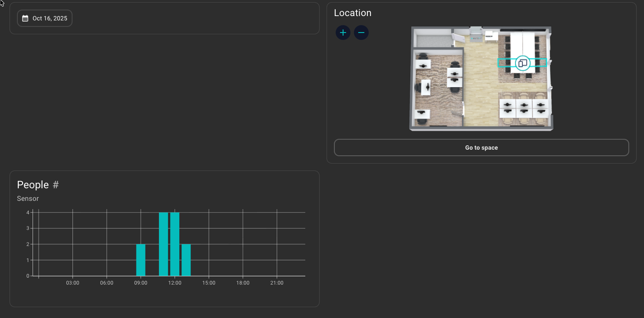Click the calendar icon in date picker
Viewport: 644px width, 318px height.
[x=25, y=19]
